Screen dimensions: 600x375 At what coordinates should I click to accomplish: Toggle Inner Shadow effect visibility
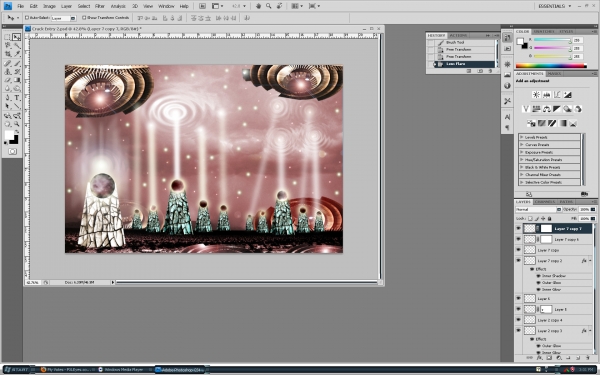coord(538,276)
